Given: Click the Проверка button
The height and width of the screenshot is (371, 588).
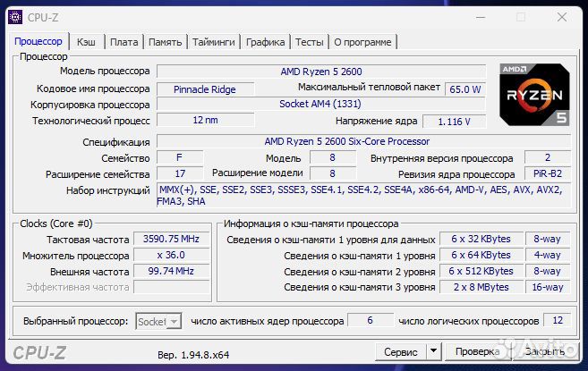Looking at the screenshot, I should point(477,351).
